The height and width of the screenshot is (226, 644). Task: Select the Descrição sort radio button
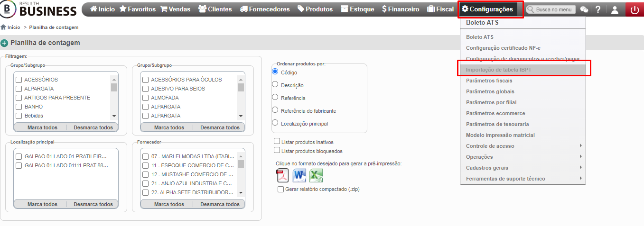(x=275, y=84)
